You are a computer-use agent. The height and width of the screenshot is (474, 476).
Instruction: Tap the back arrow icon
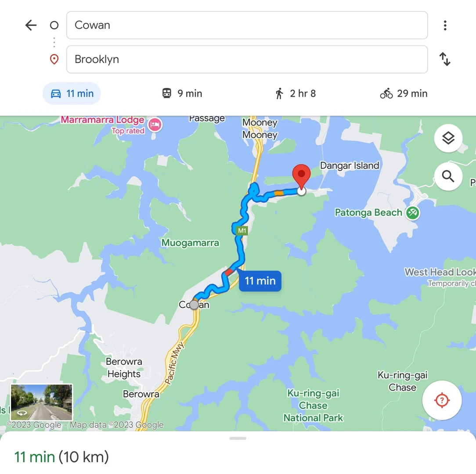(31, 25)
